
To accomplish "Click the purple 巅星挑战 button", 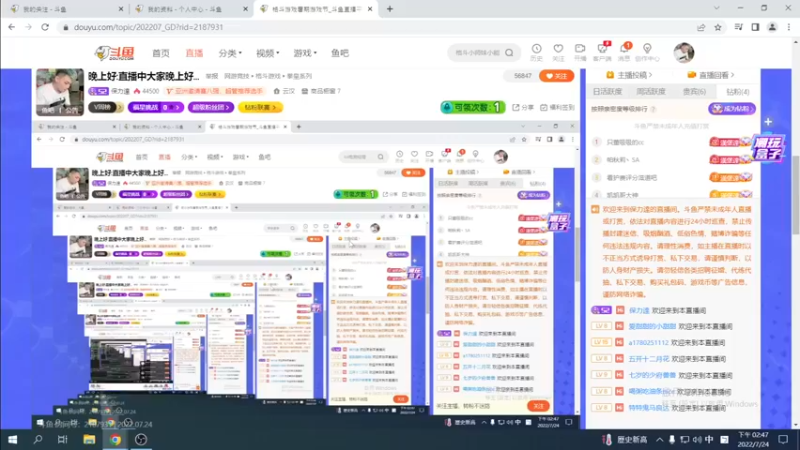I will 156,108.
